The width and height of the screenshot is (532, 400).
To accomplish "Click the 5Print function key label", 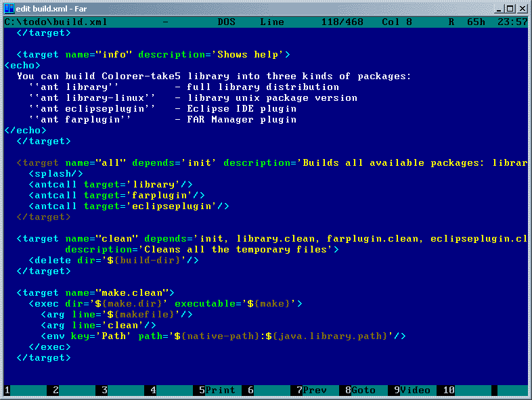I will point(217,390).
